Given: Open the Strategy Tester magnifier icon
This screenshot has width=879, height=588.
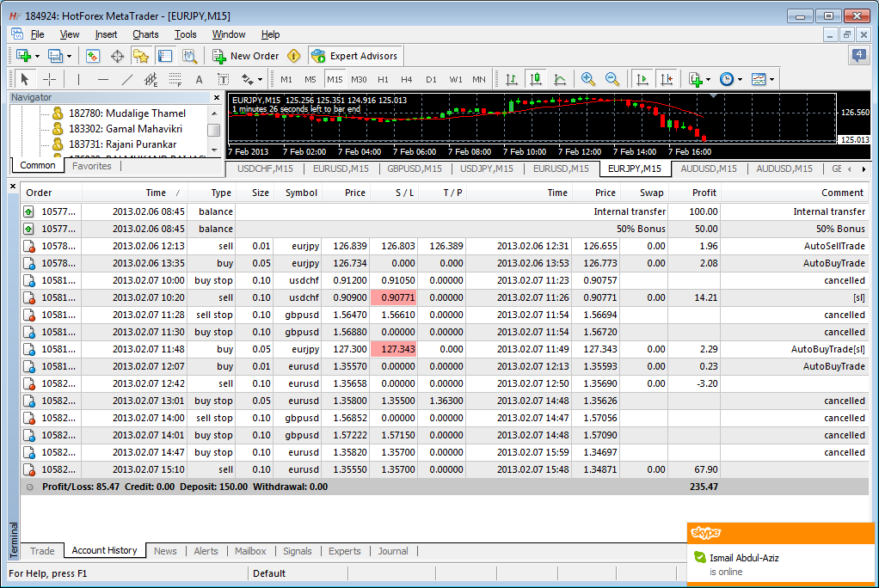Looking at the screenshot, I should point(189,56).
